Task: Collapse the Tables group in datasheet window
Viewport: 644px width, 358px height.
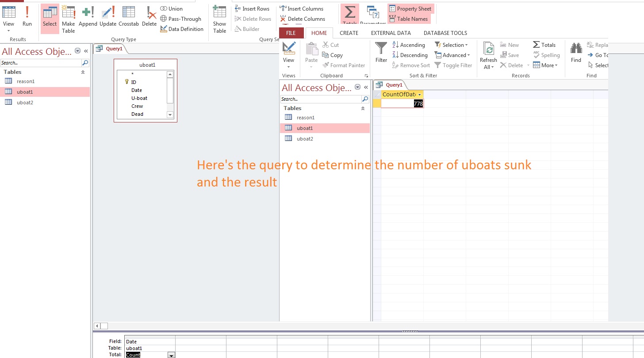Action: click(x=363, y=108)
